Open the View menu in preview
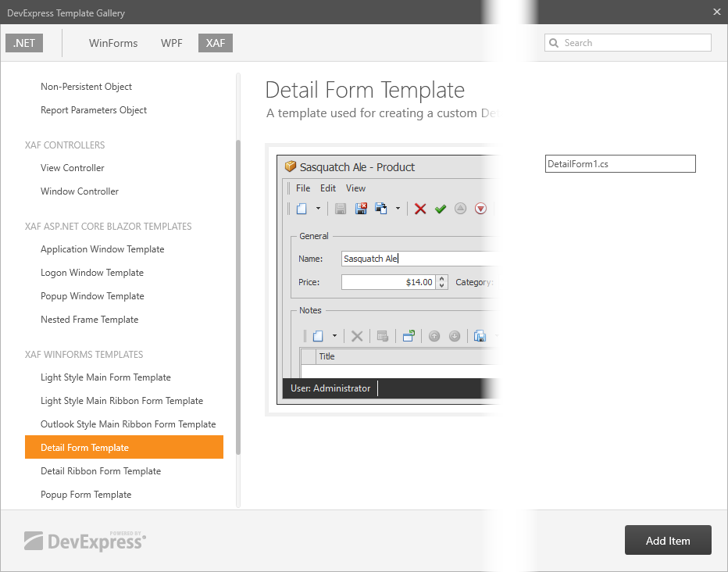The width and height of the screenshot is (728, 572). pos(355,188)
